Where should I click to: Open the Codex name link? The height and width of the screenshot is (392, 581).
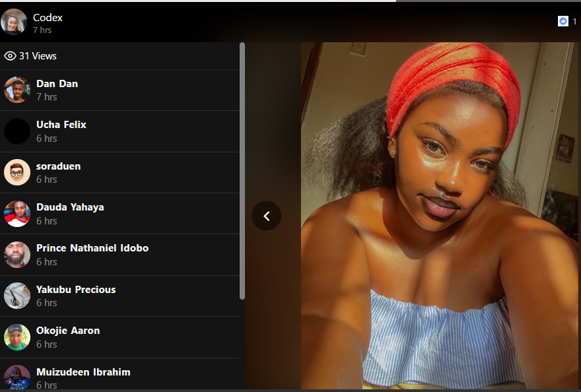coord(48,17)
